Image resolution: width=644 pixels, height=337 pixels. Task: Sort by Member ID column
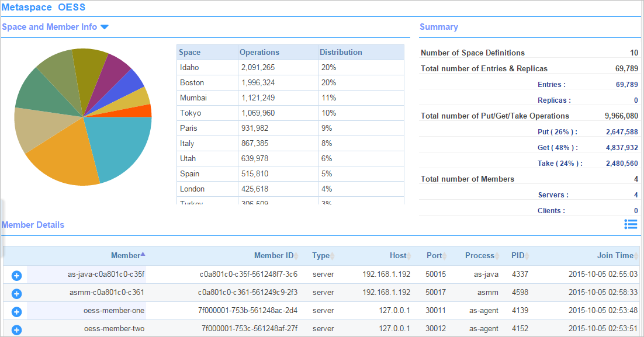pyautogui.click(x=275, y=255)
